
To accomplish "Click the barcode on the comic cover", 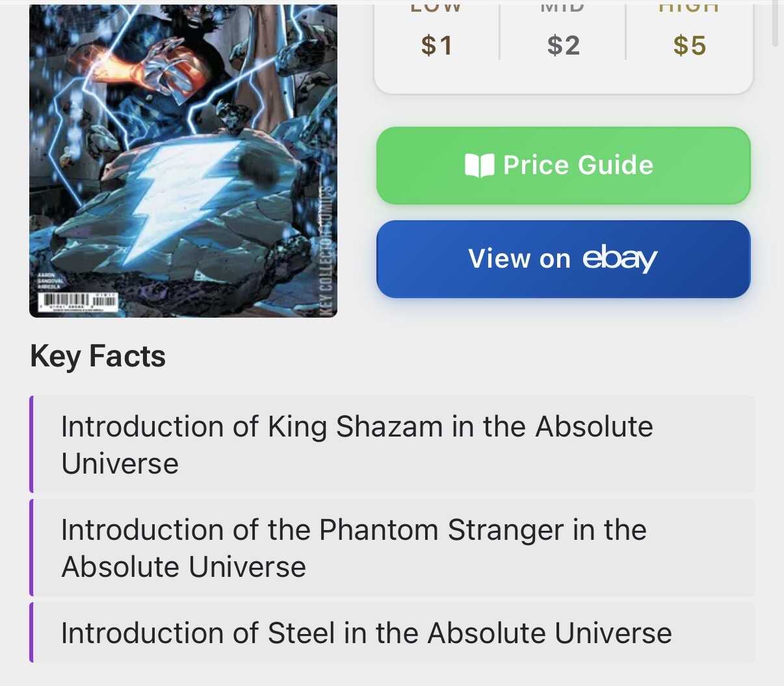I will [79, 303].
